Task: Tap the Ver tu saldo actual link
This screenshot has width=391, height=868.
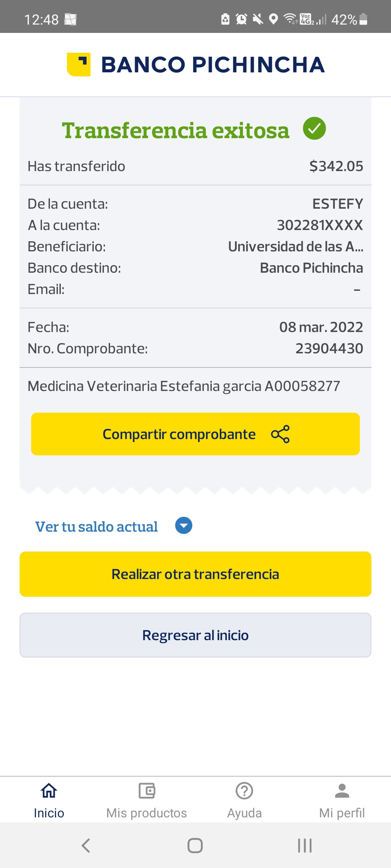Action: [x=96, y=527]
